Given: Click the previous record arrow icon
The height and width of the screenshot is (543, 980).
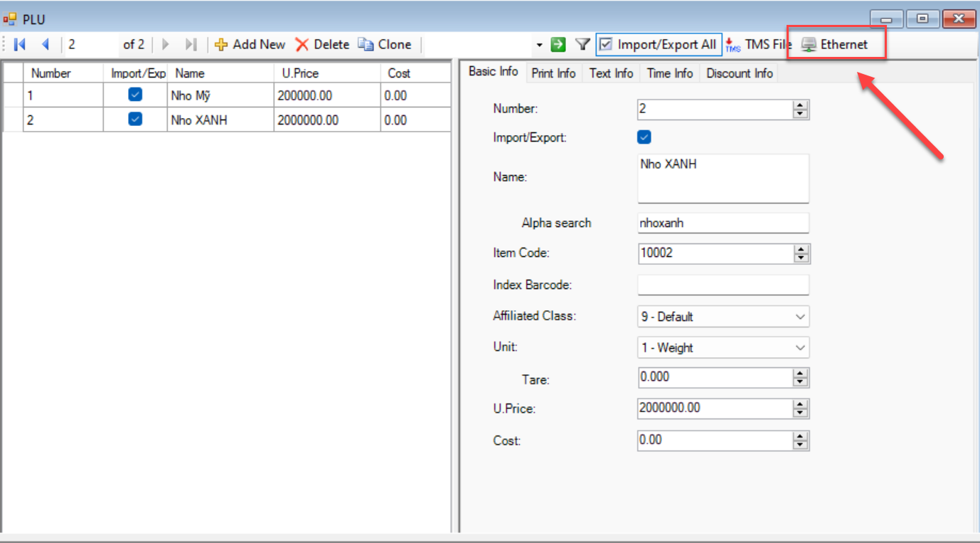Looking at the screenshot, I should [x=46, y=45].
